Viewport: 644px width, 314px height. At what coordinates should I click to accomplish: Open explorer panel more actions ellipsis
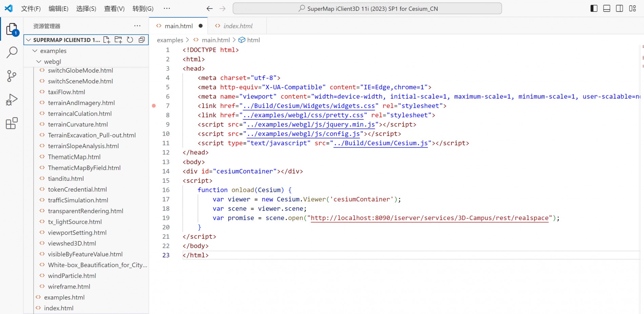[137, 26]
